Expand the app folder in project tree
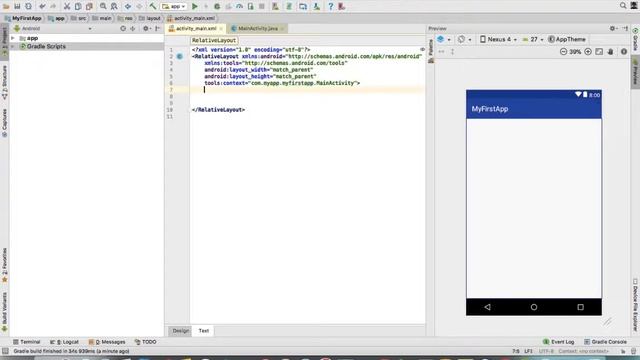 point(13,38)
